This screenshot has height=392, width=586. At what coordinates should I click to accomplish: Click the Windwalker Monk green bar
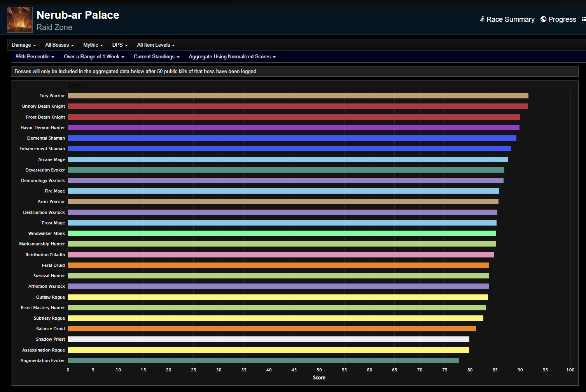point(282,233)
